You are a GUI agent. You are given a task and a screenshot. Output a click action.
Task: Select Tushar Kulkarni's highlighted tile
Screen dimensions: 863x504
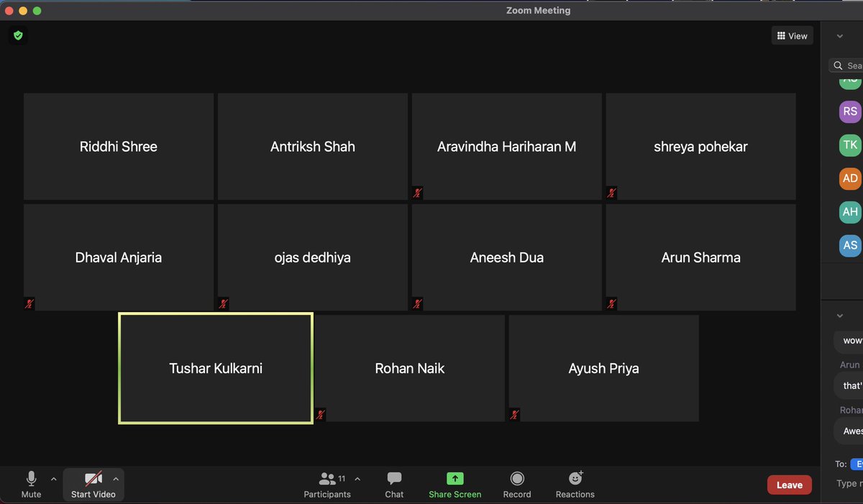tap(216, 368)
